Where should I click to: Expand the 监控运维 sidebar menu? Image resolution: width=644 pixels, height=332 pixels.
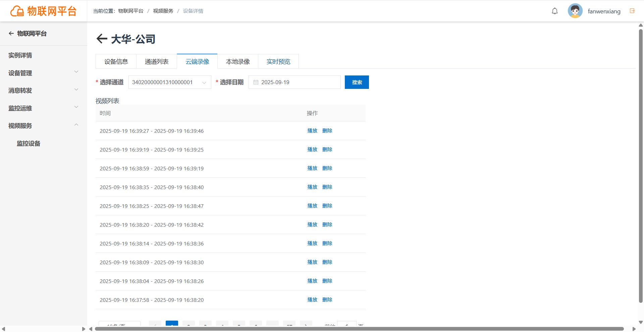[43, 108]
